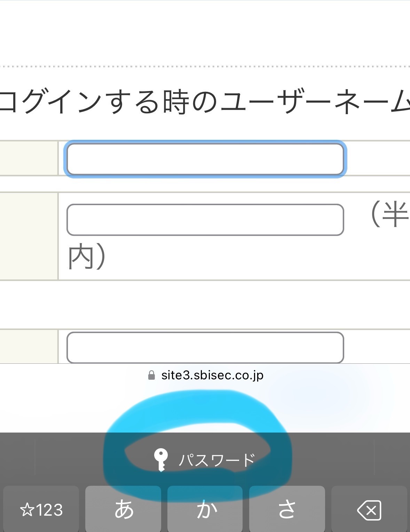This screenshot has width=410, height=532.
Task: Tap the key icon for saved passwords
Action: (161, 460)
